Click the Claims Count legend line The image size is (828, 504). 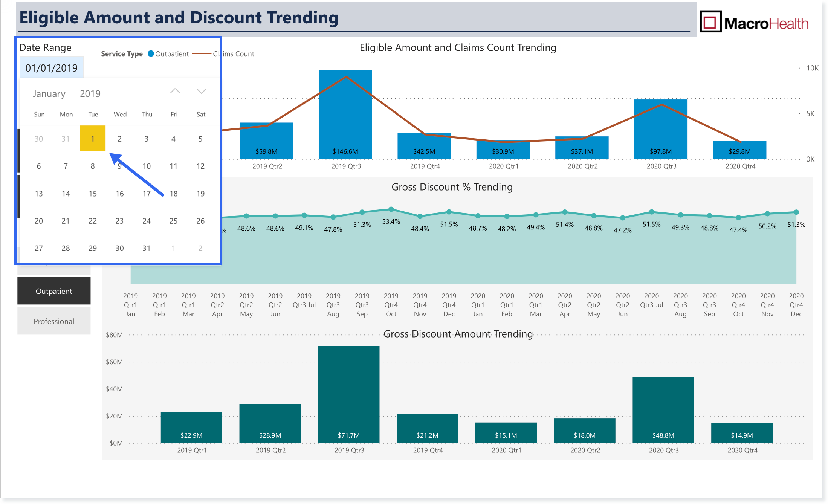[x=202, y=53]
